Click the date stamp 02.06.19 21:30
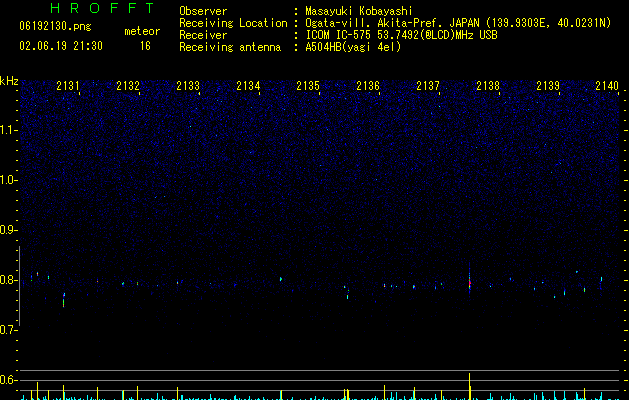 coord(61,46)
